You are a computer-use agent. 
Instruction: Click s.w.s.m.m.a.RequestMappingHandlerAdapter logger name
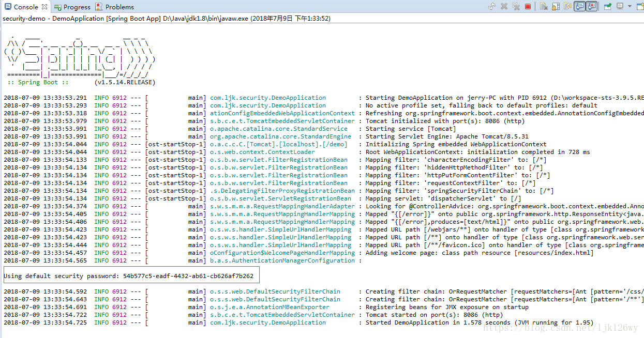coord(282,206)
